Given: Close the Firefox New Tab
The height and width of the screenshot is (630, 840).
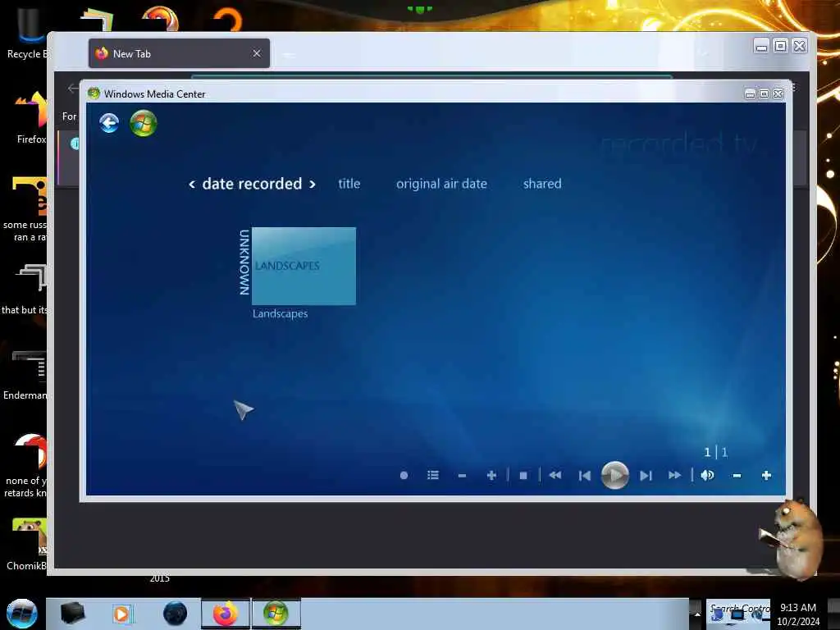Looking at the screenshot, I should [257, 53].
